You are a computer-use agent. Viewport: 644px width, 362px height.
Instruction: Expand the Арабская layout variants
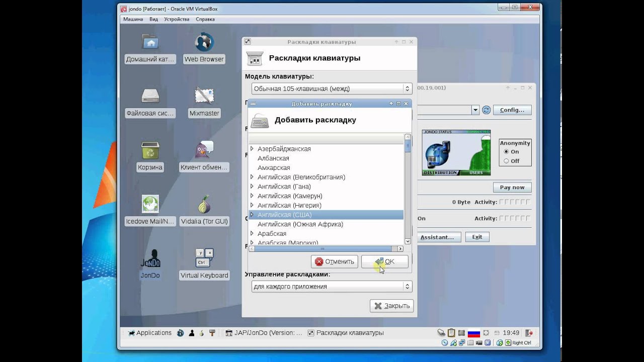pyautogui.click(x=252, y=233)
